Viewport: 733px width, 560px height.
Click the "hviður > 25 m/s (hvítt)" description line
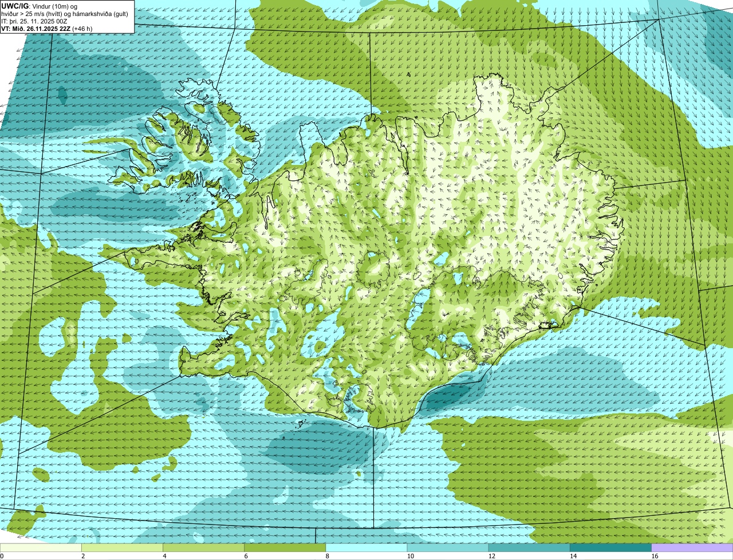(x=65, y=13)
